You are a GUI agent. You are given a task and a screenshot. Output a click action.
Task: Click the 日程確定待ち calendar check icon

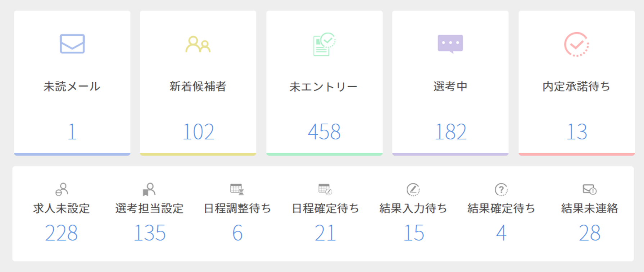coord(325,189)
